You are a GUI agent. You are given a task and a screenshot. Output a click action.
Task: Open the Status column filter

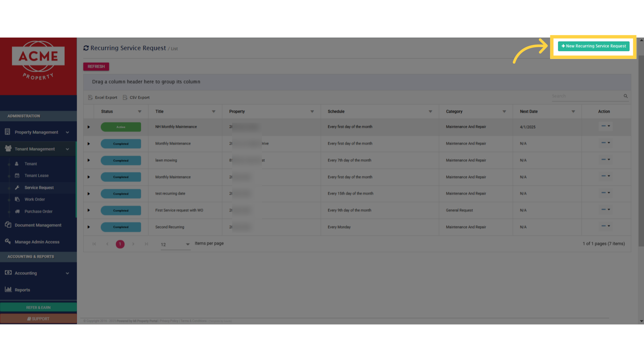140,112
